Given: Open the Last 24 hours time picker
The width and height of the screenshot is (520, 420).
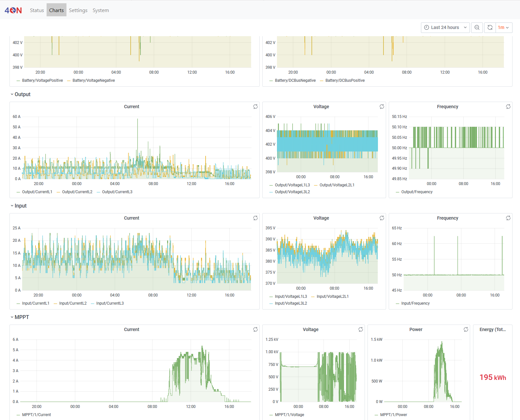Looking at the screenshot, I should pyautogui.click(x=445, y=27).
